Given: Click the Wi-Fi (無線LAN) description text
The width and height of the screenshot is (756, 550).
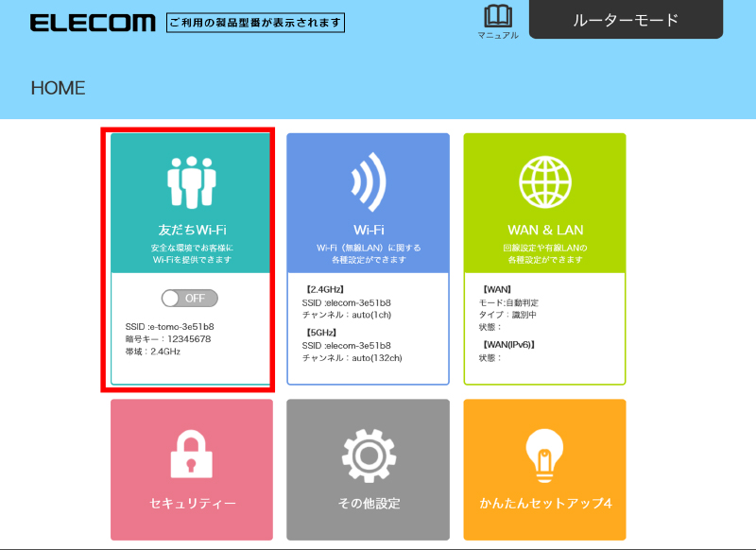Looking at the screenshot, I should (369, 253).
